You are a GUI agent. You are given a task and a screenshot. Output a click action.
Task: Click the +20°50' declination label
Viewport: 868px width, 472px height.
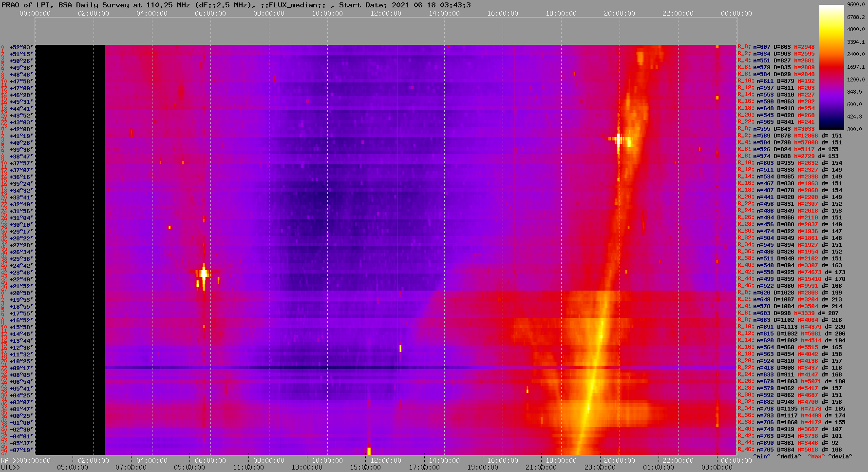(x=21, y=293)
